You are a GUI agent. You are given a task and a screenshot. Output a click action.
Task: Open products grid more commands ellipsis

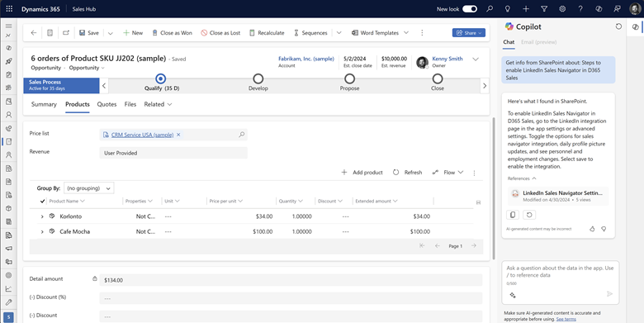pyautogui.click(x=474, y=173)
